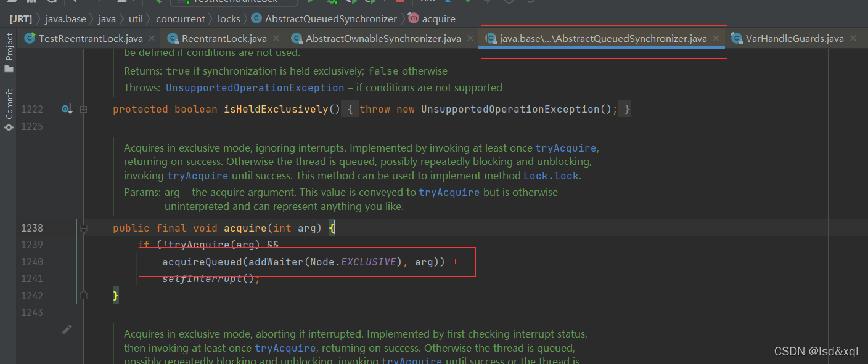Click the method icon before acquire in breadcrumbs
This screenshot has height=364, width=868.
pos(414,18)
